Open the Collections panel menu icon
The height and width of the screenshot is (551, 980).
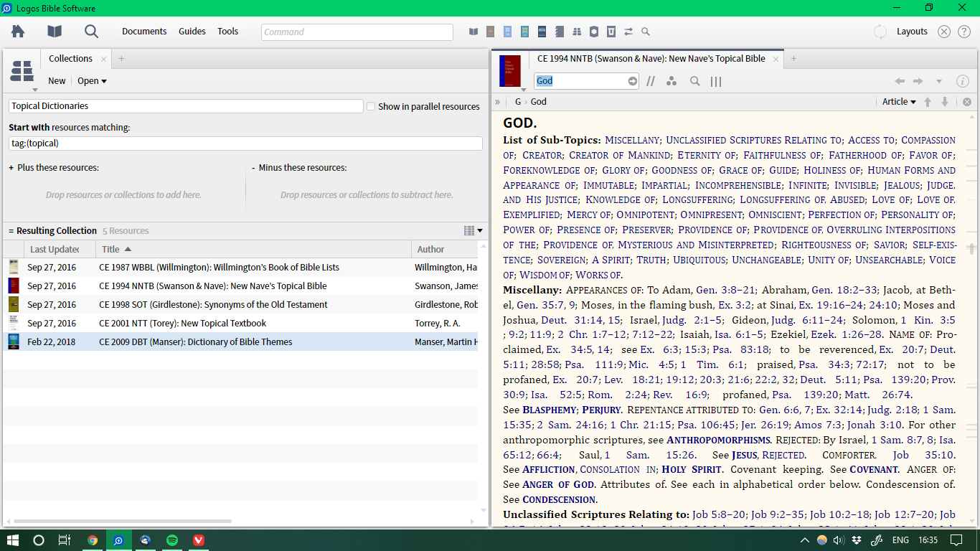pos(22,72)
